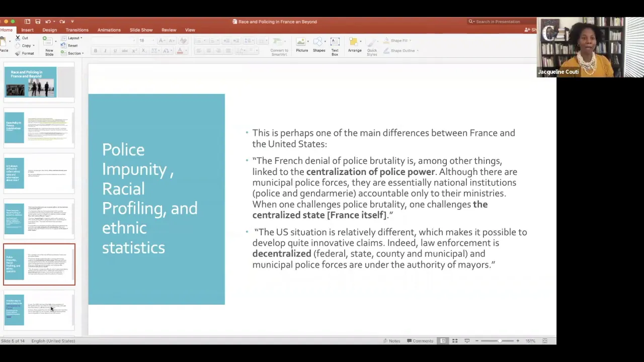Switch to the Slide Show tab
644x362 pixels.
coord(141,30)
